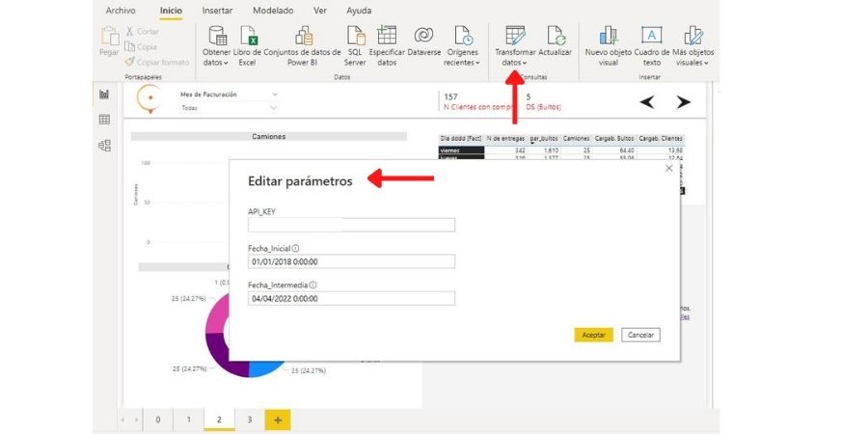Open the Mes de Facturación slicer dropdown
Image resolution: width=868 pixels, height=434 pixels.
pyautogui.click(x=275, y=95)
